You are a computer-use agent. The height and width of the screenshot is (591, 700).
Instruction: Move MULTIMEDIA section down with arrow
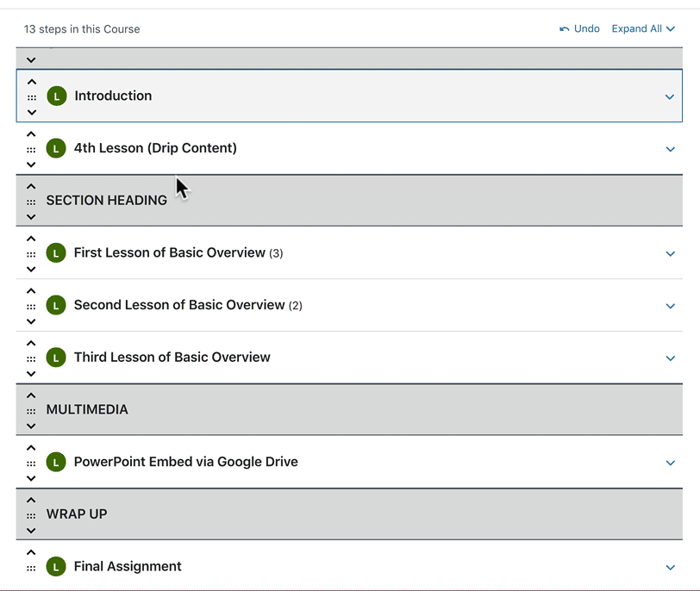click(32, 426)
